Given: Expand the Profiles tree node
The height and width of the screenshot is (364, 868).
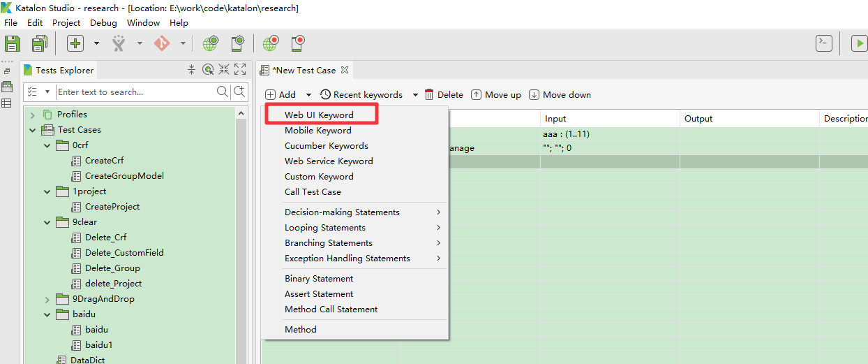Looking at the screenshot, I should point(32,115).
